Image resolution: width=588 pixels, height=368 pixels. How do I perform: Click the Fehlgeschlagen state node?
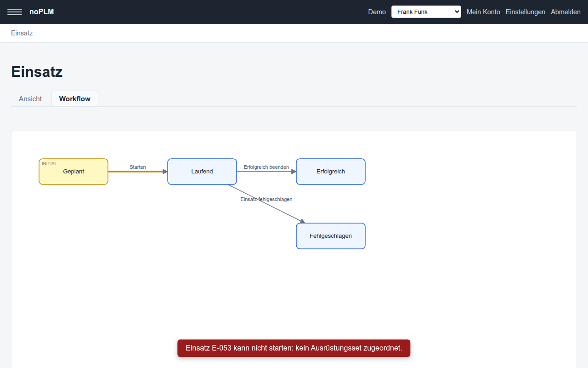tap(331, 236)
